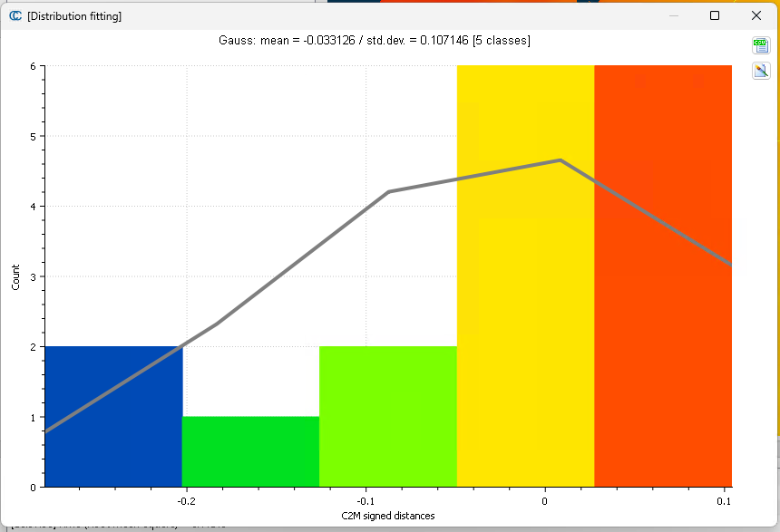Maximize the Distribution fitting window
The width and height of the screenshot is (780, 532).
pos(715,15)
